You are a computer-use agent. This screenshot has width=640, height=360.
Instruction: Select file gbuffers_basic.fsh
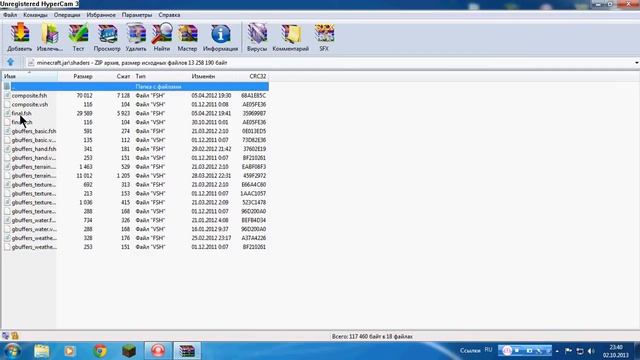pos(34,131)
